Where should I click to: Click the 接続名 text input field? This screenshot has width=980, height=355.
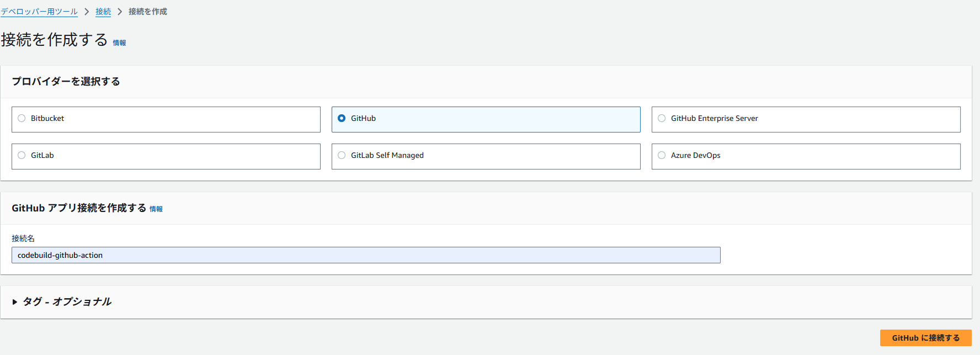tap(366, 255)
